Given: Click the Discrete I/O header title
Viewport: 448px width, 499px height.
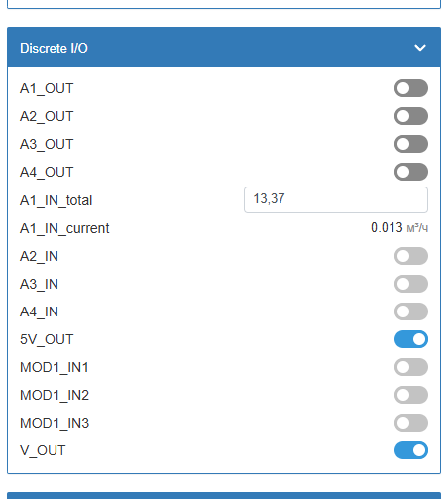Looking at the screenshot, I should click(x=54, y=48).
